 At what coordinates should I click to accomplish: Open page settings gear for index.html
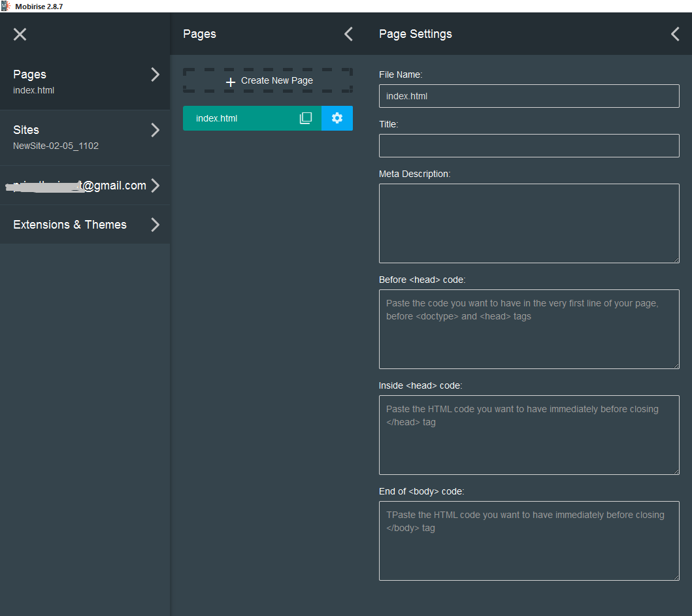pos(337,118)
